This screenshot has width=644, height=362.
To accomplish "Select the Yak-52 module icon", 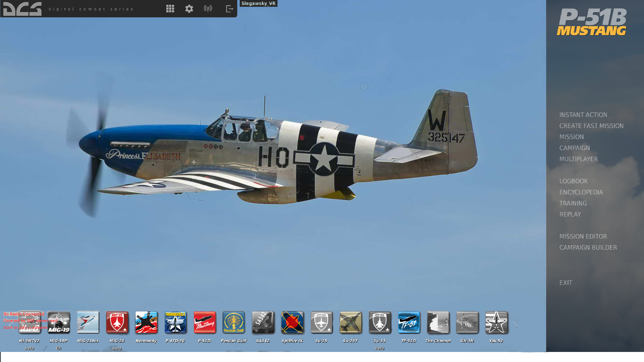I will (496, 323).
